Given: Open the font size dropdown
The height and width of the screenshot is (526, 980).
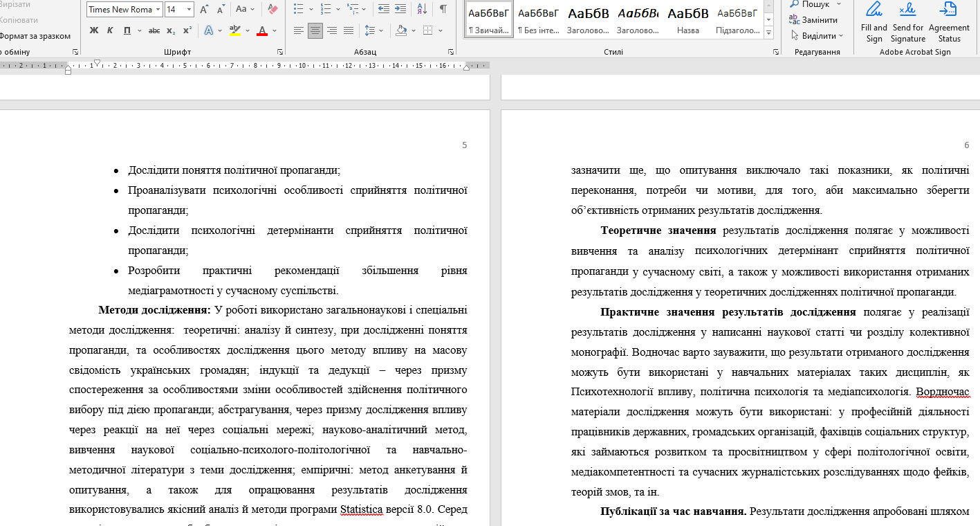Looking at the screenshot, I should point(189,10).
